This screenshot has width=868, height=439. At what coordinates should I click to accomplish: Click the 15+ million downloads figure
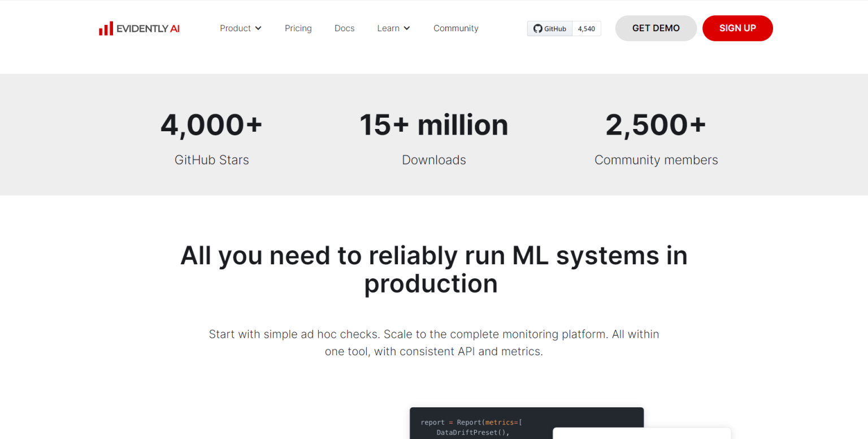(x=433, y=125)
